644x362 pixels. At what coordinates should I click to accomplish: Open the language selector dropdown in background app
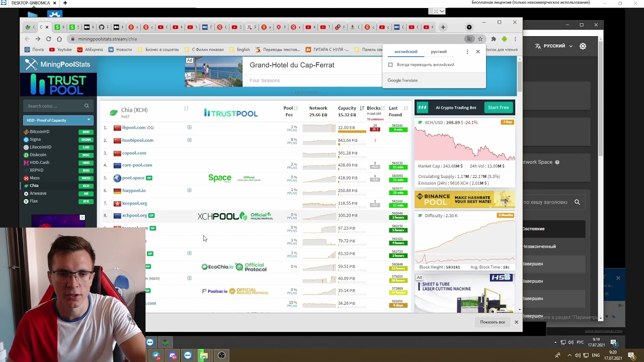(554, 46)
